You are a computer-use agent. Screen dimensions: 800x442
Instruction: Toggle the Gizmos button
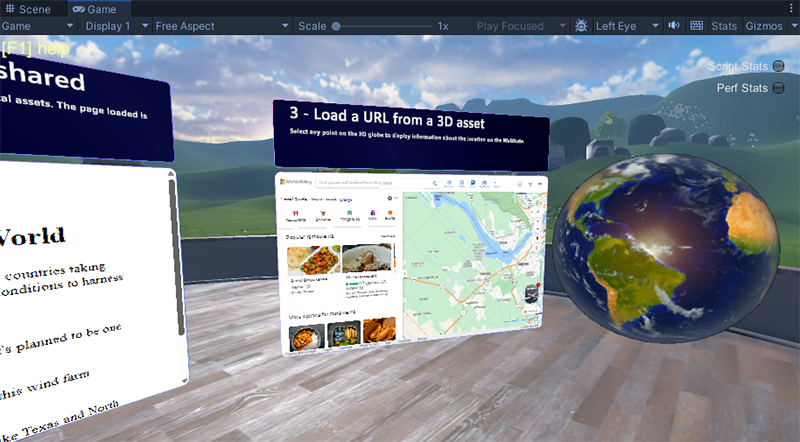coord(764,26)
